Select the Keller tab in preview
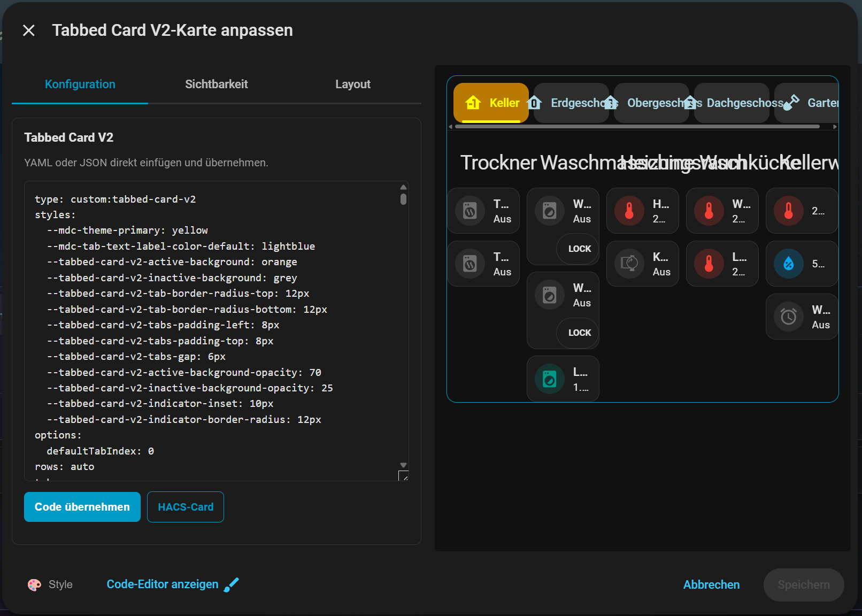This screenshot has height=616, width=862. pyautogui.click(x=491, y=103)
